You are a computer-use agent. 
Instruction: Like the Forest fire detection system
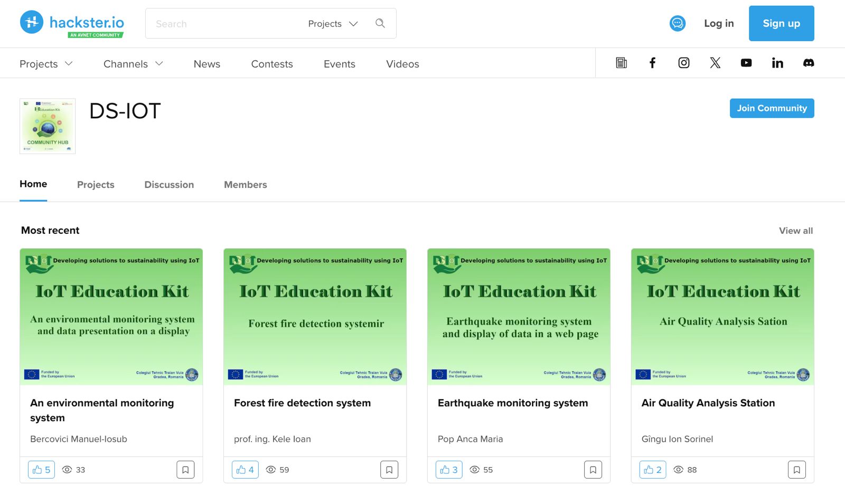pyautogui.click(x=245, y=470)
